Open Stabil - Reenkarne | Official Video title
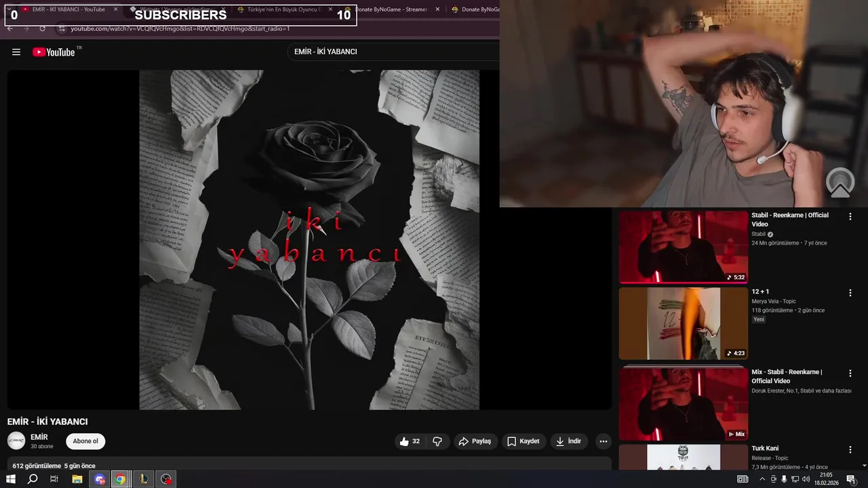The height and width of the screenshot is (488, 868). 790,220
